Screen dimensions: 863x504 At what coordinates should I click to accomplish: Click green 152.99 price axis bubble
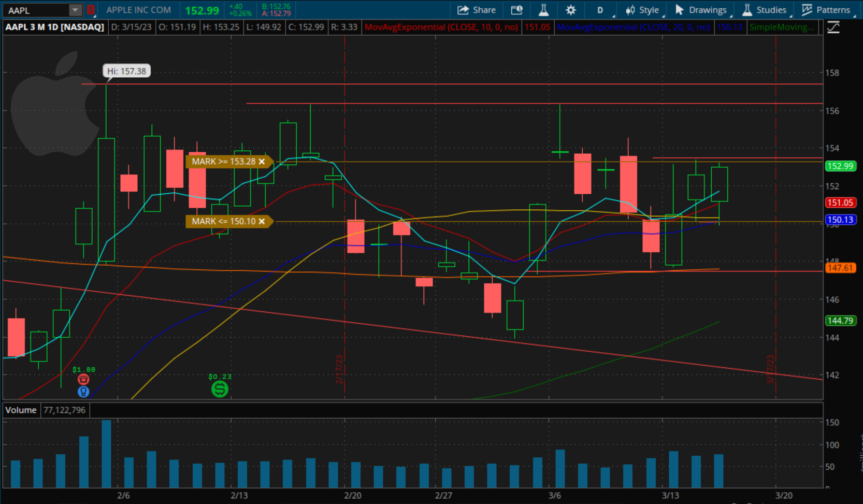coord(840,166)
